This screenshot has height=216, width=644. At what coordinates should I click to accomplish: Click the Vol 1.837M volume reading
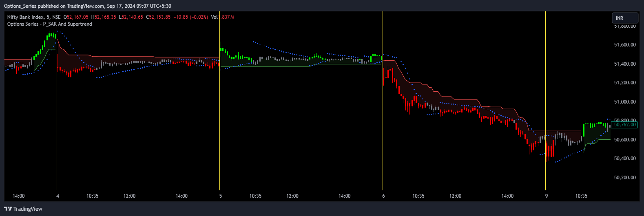223,17
